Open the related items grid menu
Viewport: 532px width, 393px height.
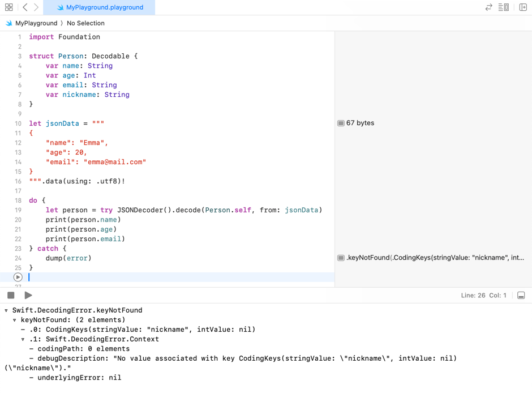point(9,7)
